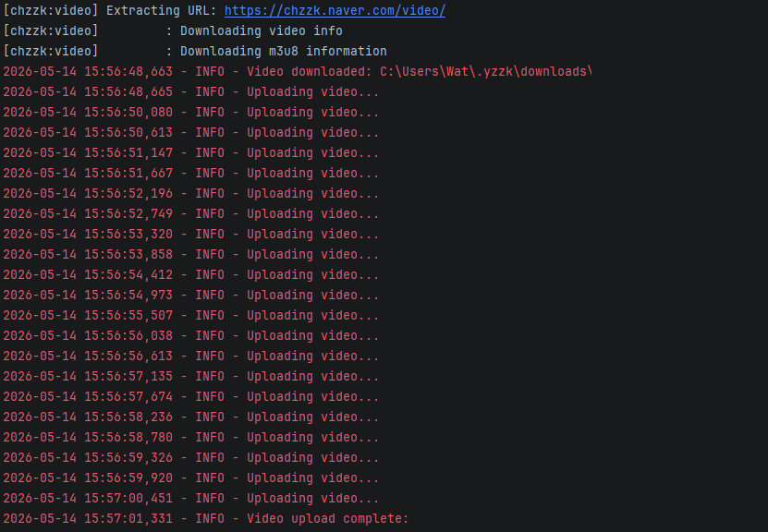Click the log line stamped 15:56:56,038
The height and width of the screenshot is (532, 768).
tap(191, 335)
